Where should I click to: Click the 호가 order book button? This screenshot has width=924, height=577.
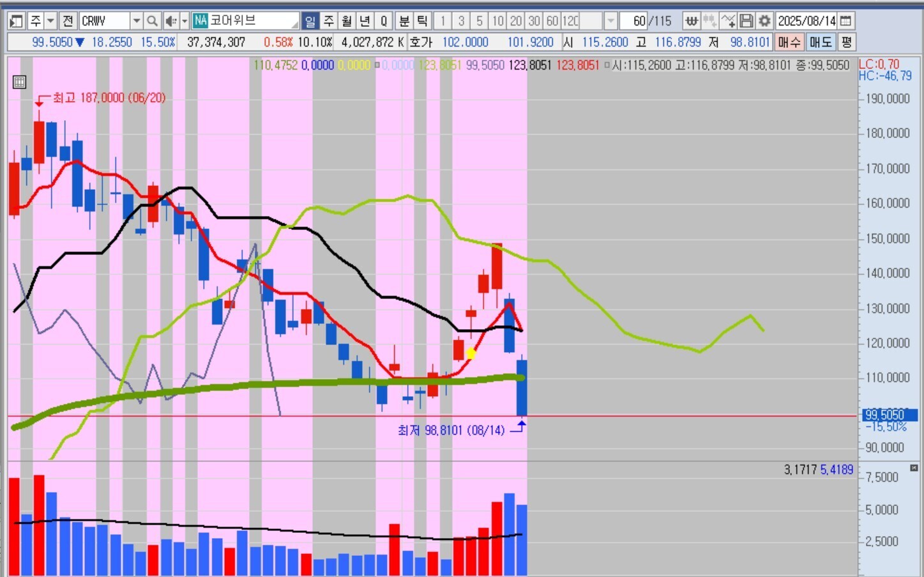pos(421,42)
